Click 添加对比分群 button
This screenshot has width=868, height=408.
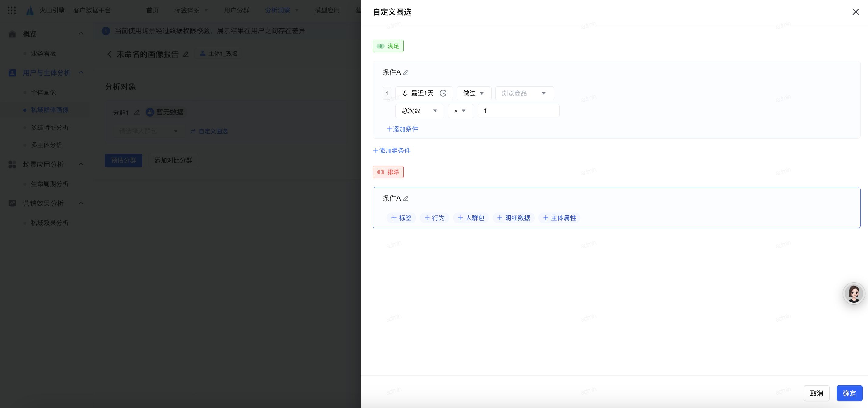[173, 160]
